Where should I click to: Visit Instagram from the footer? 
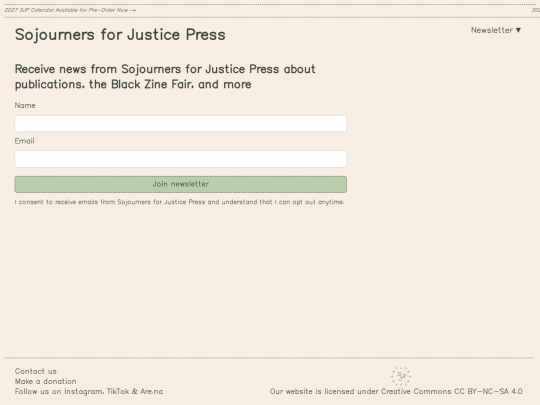[x=84, y=392]
